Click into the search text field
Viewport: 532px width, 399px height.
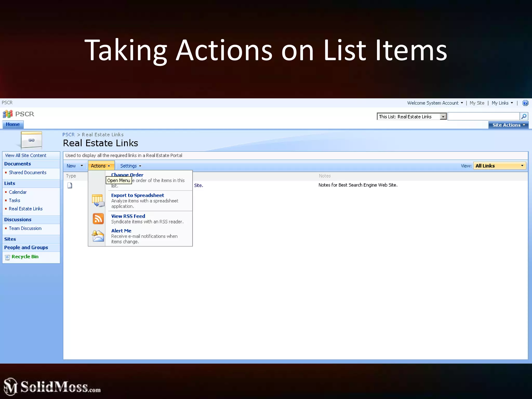[483, 116]
